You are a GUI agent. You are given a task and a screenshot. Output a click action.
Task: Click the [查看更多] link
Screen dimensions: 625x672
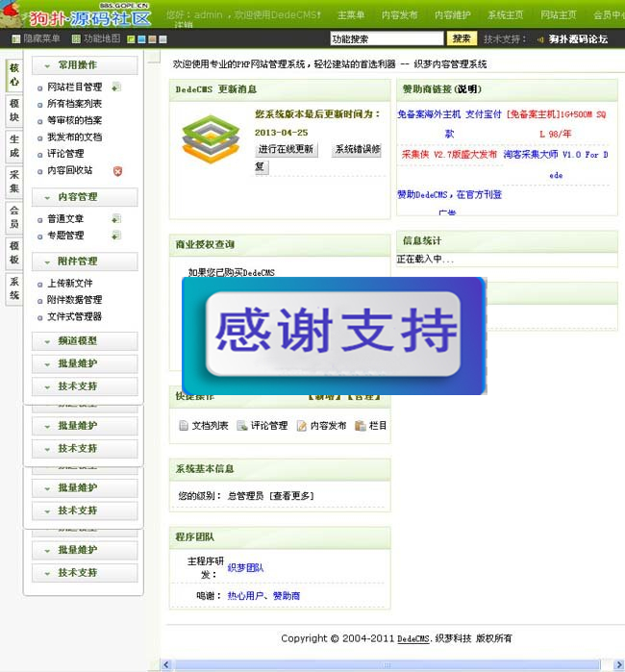292,496
